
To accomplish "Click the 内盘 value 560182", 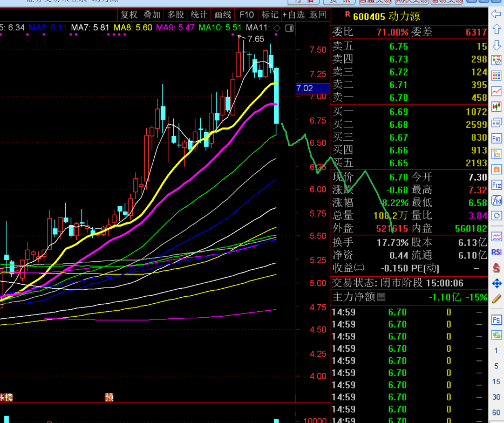I will tap(471, 229).
